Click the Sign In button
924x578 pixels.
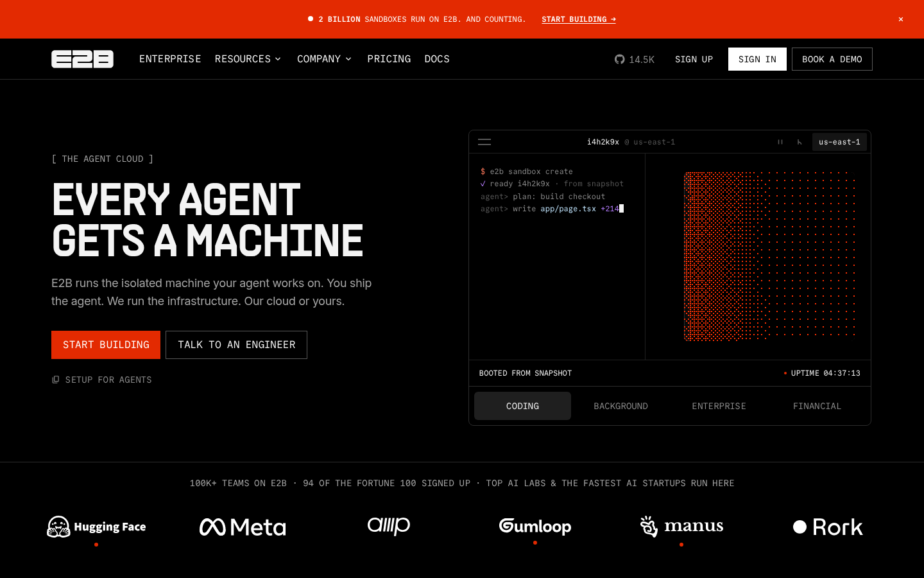coord(757,59)
